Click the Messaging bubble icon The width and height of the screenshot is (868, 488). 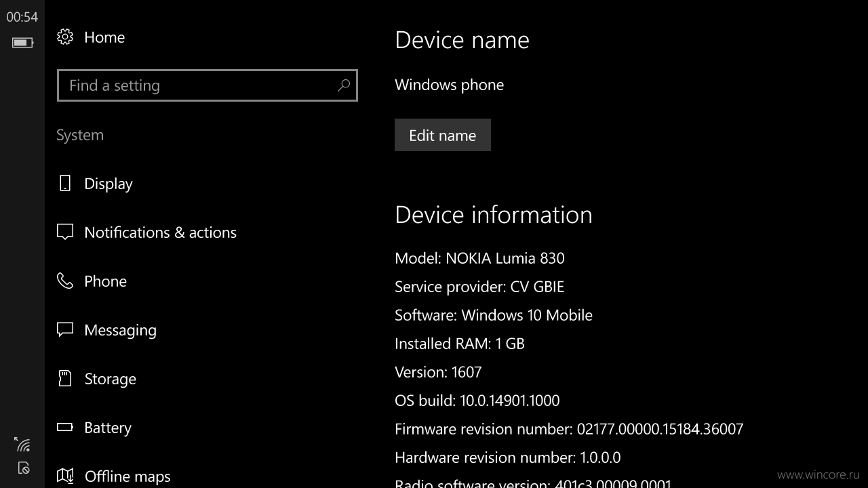(65, 330)
